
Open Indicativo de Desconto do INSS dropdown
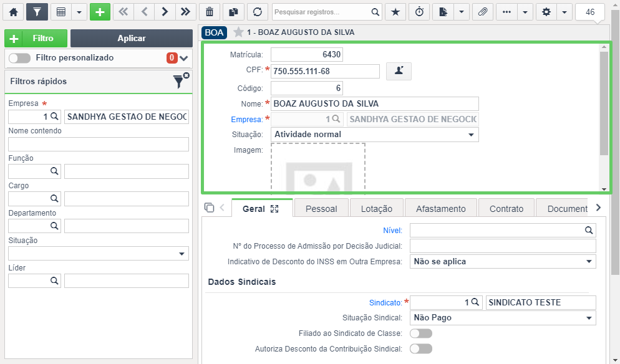[503, 262]
